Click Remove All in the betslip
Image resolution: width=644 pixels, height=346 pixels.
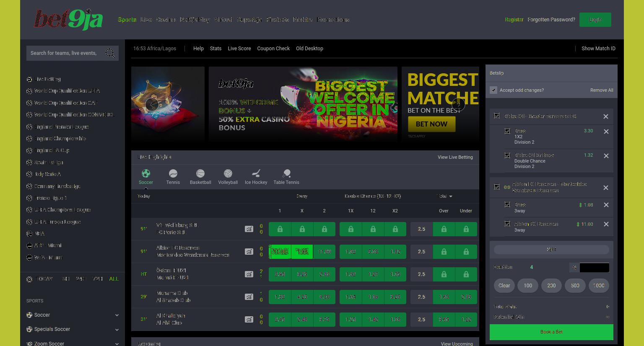tap(602, 90)
